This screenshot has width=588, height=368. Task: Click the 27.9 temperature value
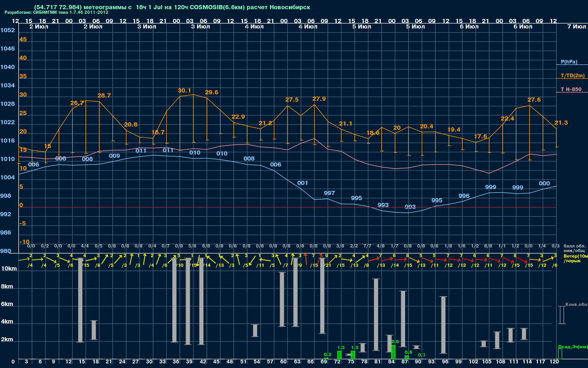319,99
